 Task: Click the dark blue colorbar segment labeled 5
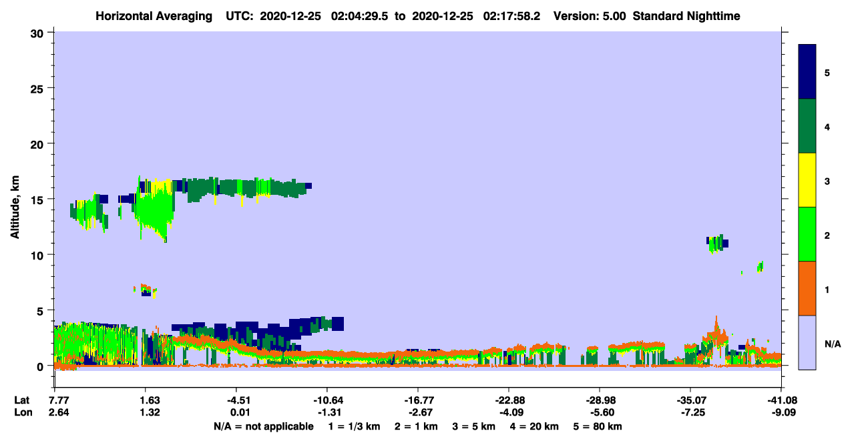click(x=807, y=72)
